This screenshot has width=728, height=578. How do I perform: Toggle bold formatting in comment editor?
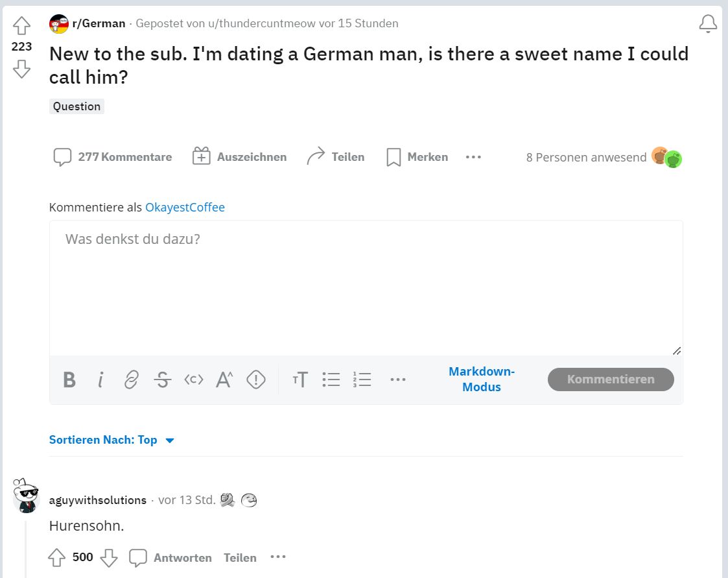(69, 379)
